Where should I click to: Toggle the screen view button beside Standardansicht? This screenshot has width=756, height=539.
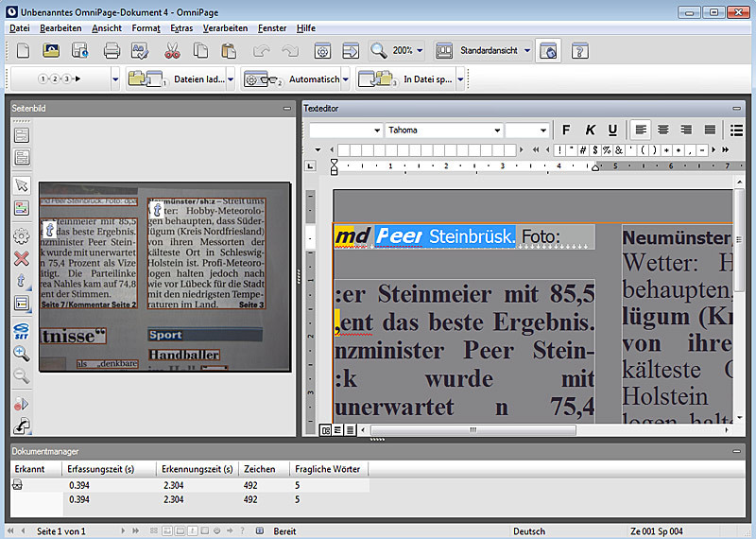click(x=548, y=50)
